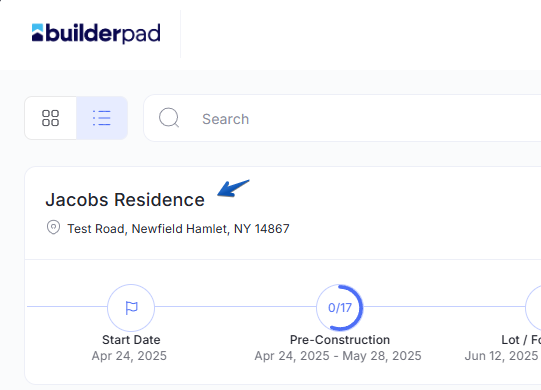Screen dimensions: 541x390
Task: Switch to grid view layout
Action: 50,118
